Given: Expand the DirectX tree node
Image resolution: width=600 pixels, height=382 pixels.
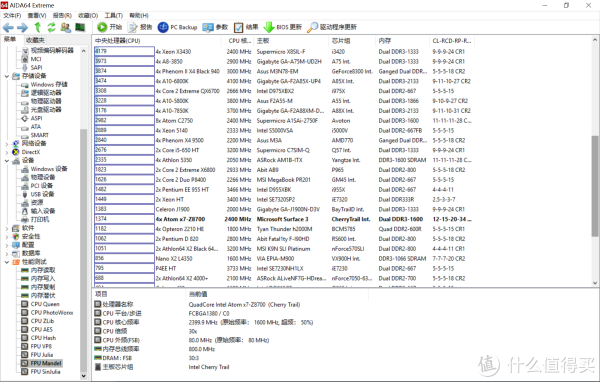Looking at the screenshot, I should pos(7,152).
